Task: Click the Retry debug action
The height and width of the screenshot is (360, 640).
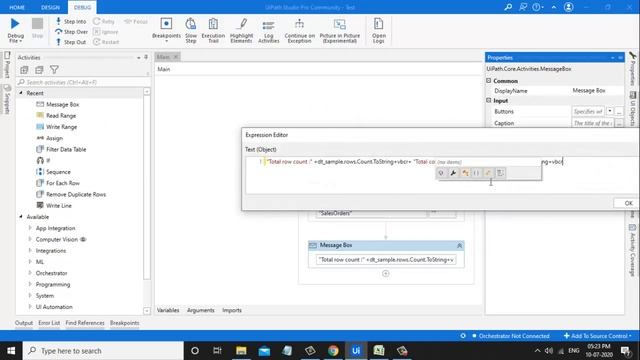Action: point(104,21)
